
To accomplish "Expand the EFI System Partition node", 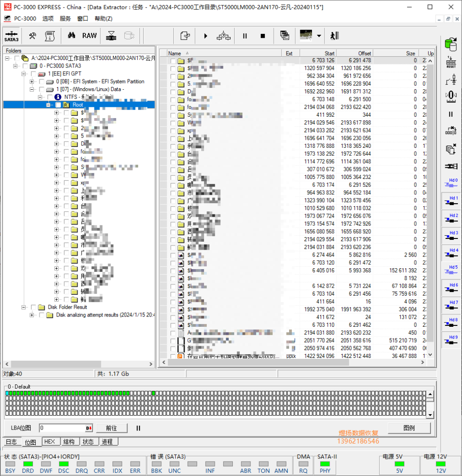I will click(x=32, y=82).
